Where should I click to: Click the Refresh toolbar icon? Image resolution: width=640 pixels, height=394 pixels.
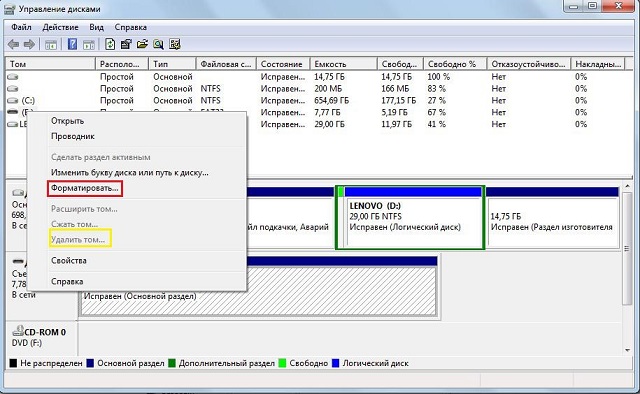(110, 44)
